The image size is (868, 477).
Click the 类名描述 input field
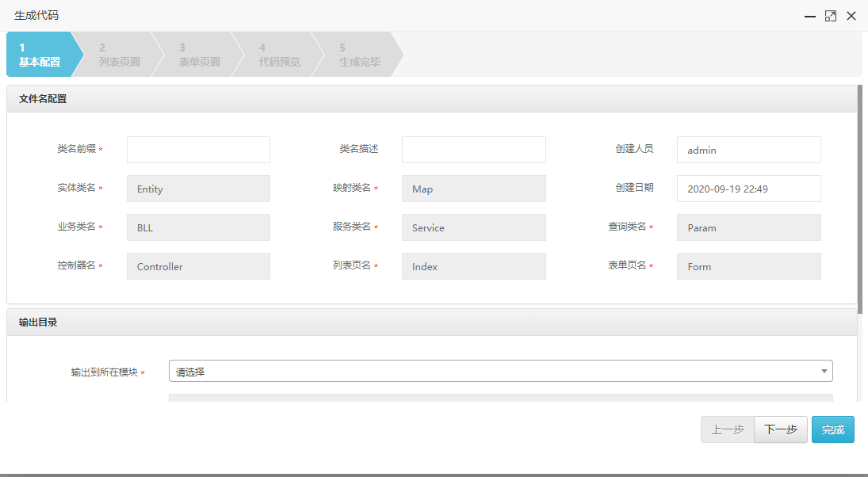point(473,150)
